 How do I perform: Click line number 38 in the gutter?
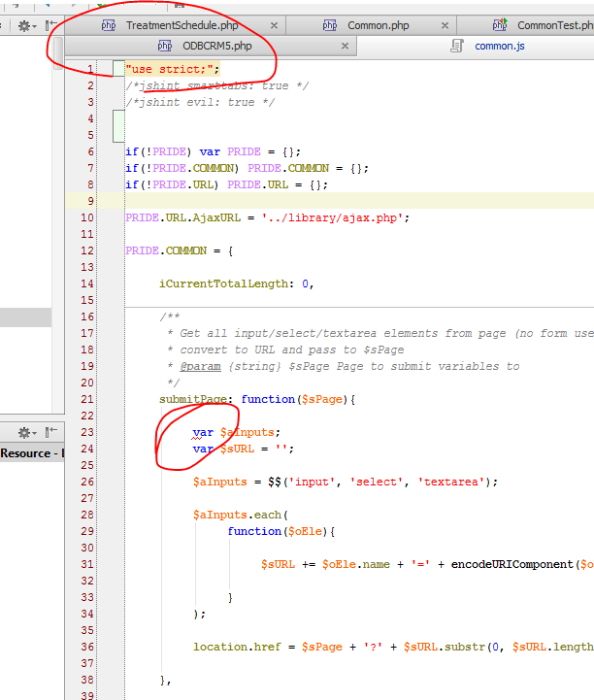(x=87, y=681)
